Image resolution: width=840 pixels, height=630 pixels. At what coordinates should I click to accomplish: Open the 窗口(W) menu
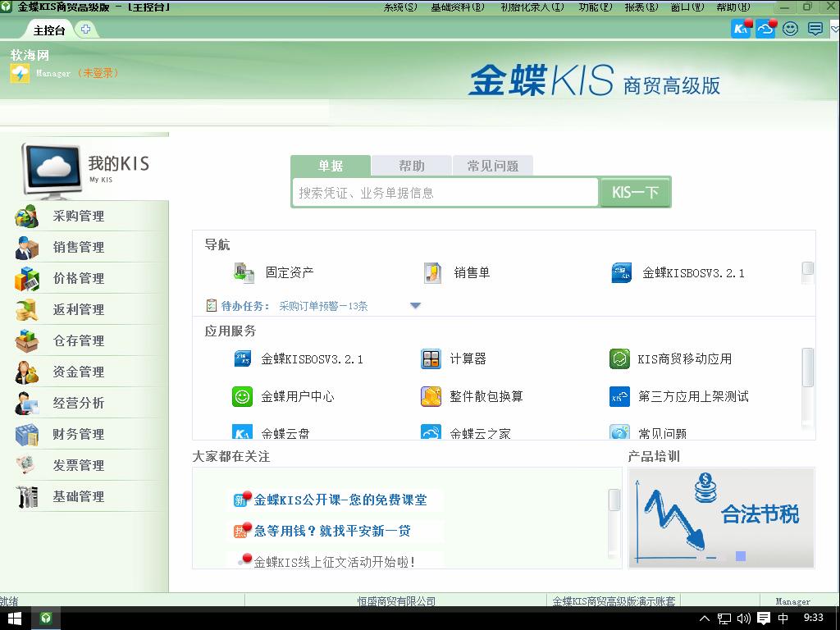click(x=687, y=7)
